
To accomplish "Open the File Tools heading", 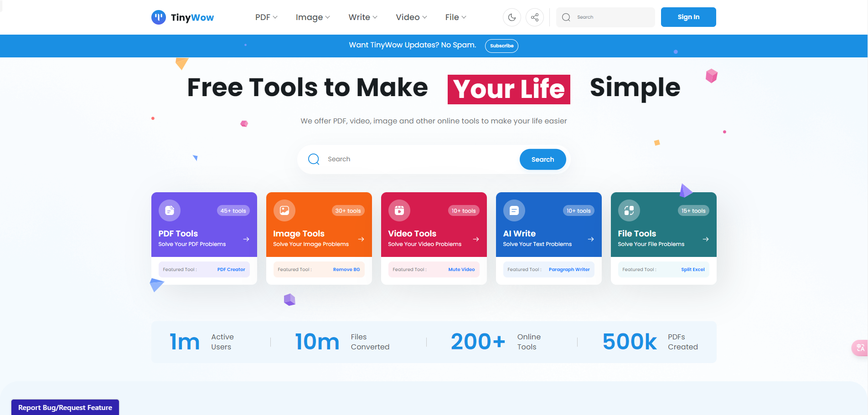I will (637, 234).
